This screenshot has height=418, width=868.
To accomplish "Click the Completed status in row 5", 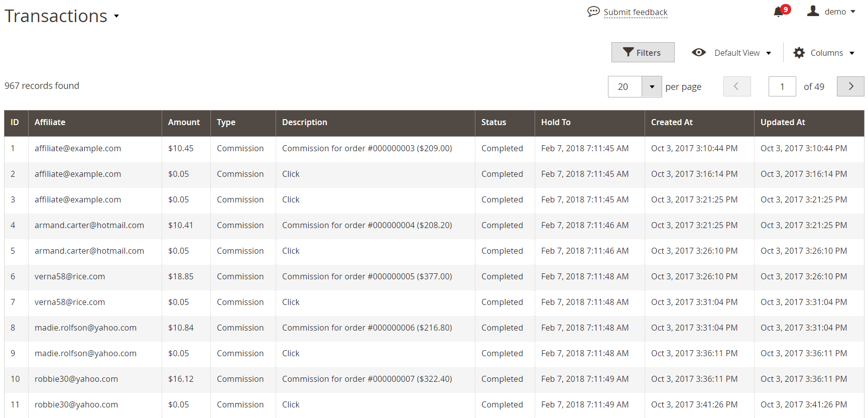I will (502, 251).
